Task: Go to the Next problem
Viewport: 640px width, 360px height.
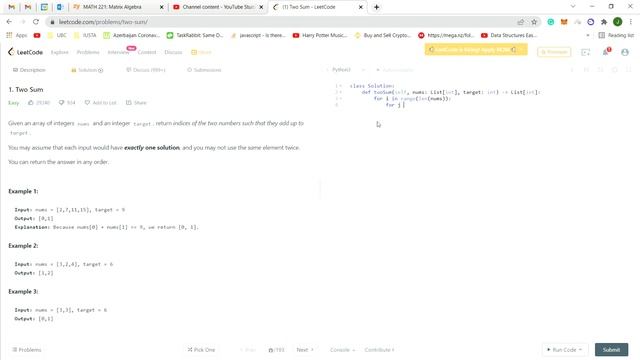Action: [x=305, y=350]
